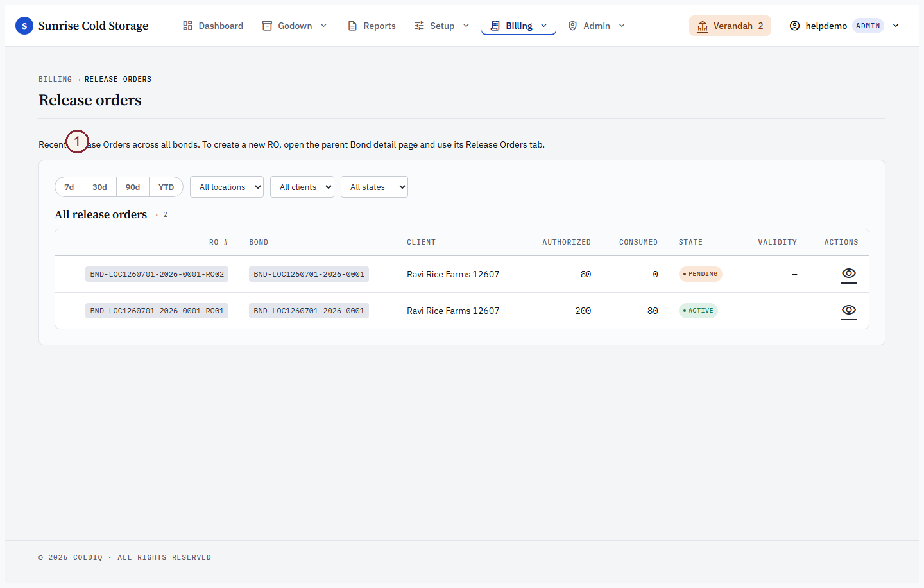Click the Godown box icon
The image size is (924, 588).
pos(267,26)
